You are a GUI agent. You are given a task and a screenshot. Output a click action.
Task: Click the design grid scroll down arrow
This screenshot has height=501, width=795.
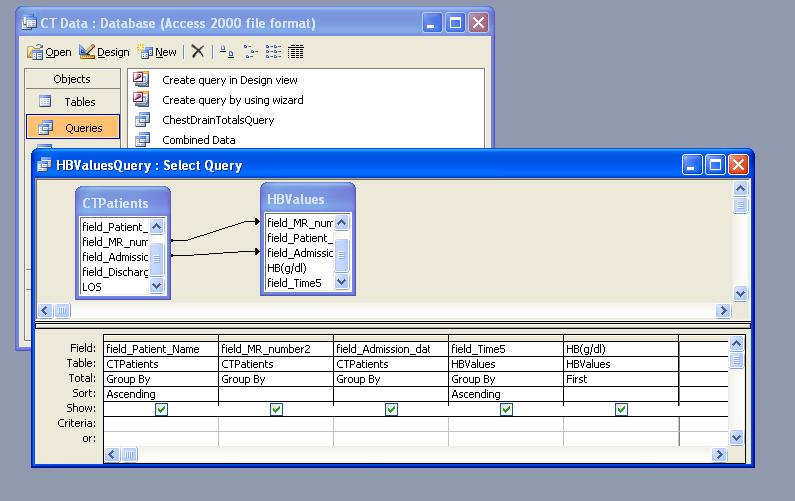(x=736, y=437)
